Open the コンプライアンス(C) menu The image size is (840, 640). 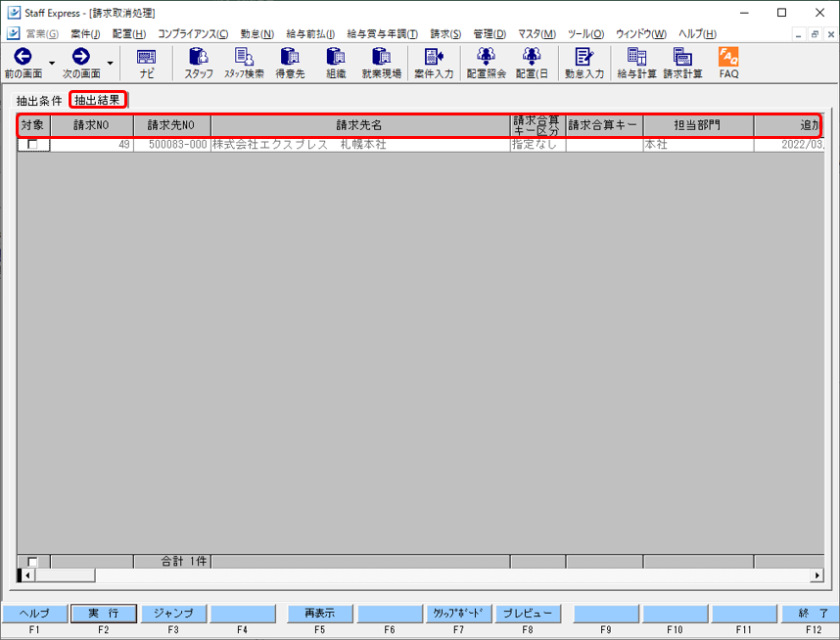[193, 33]
